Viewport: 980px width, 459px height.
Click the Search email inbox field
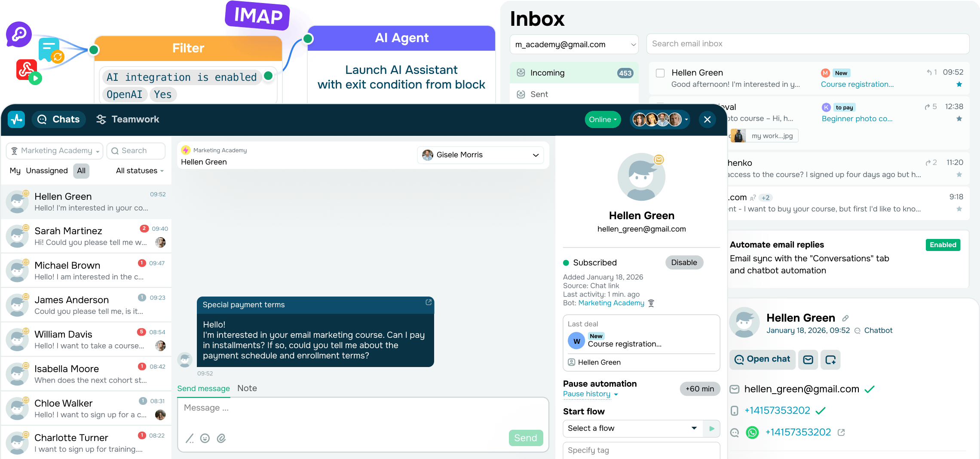(x=808, y=44)
